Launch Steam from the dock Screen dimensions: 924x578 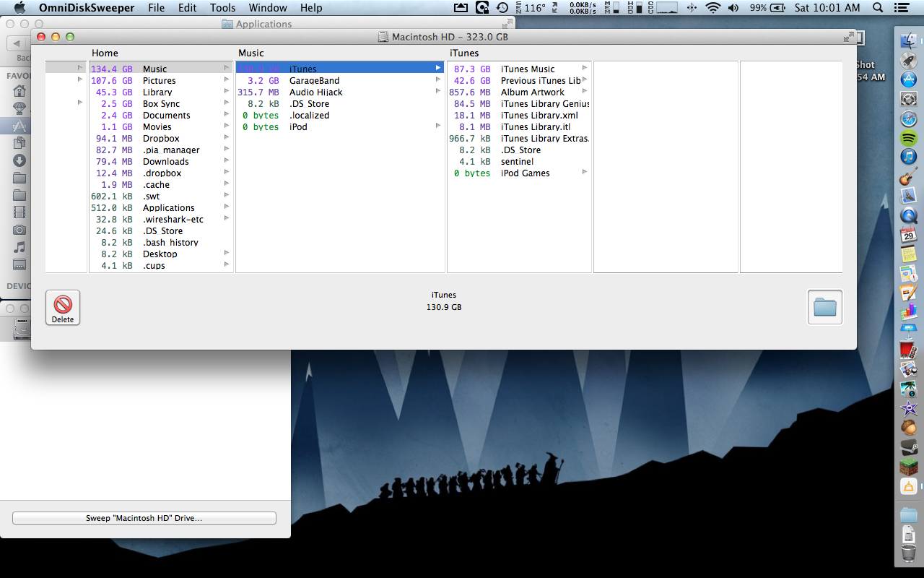click(909, 448)
